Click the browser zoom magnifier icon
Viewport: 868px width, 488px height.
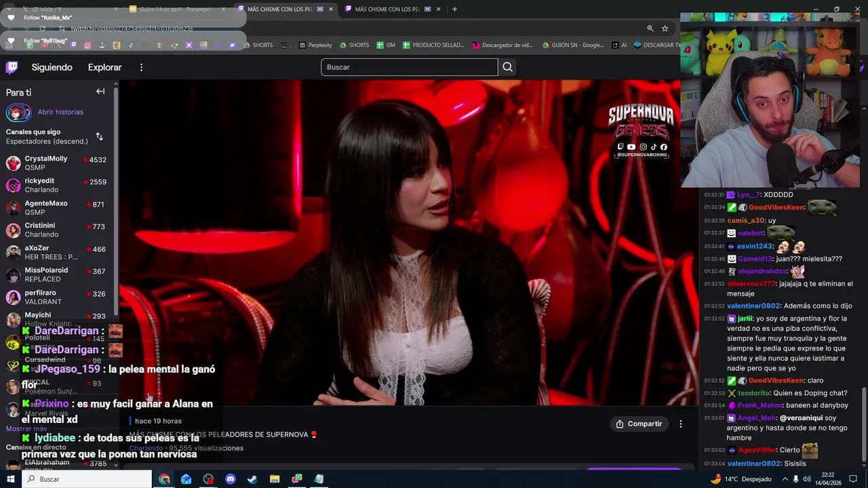(650, 28)
